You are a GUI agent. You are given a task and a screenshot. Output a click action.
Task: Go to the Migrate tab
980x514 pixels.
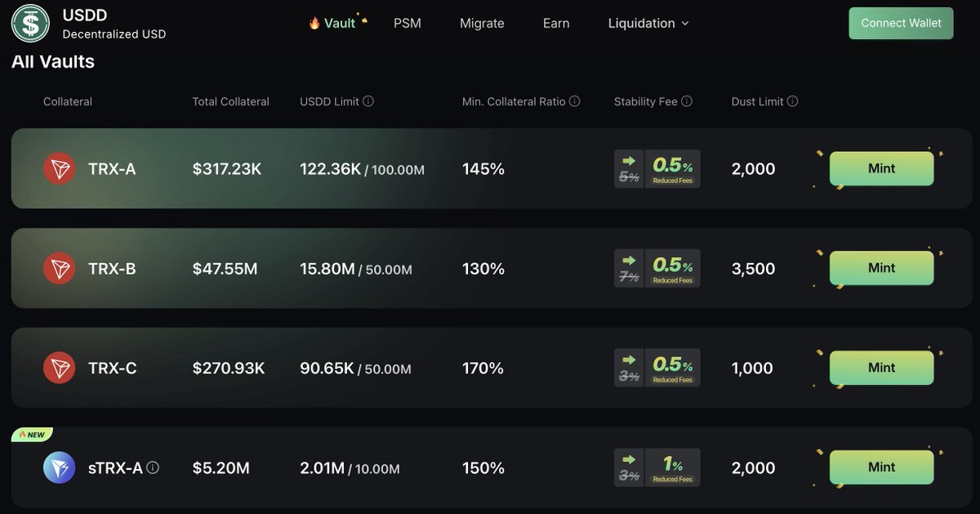(482, 23)
